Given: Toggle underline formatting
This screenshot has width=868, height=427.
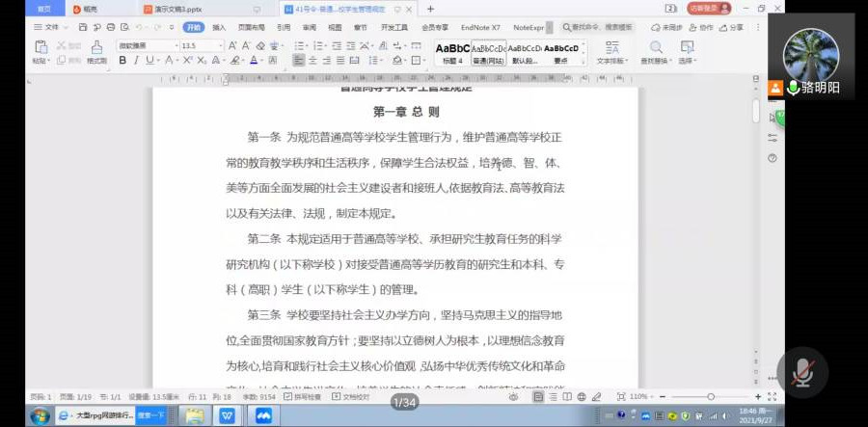Looking at the screenshot, I should [x=149, y=60].
